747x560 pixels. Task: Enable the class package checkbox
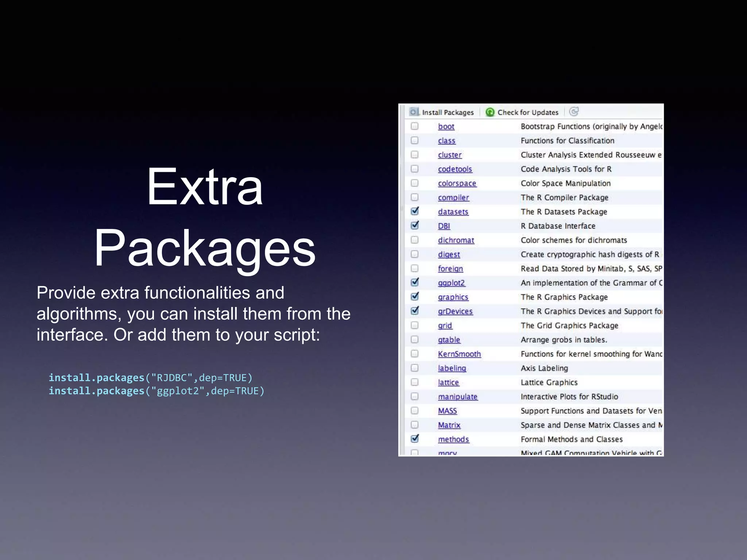(415, 140)
